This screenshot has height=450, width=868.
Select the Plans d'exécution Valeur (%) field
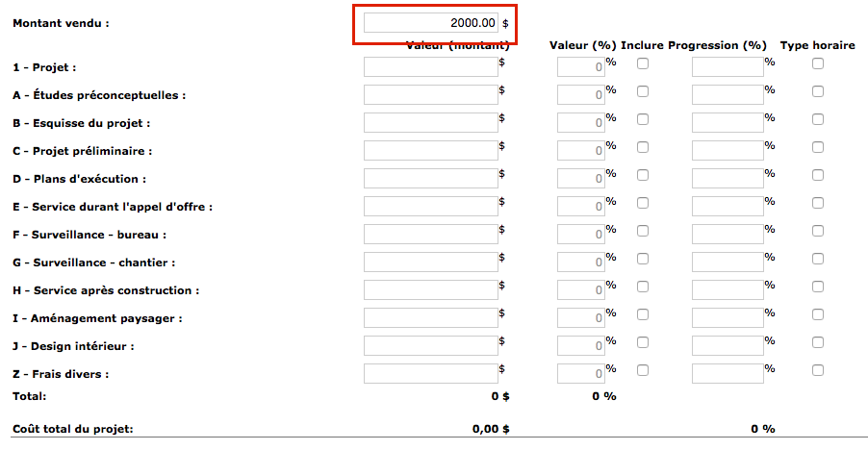(x=581, y=178)
